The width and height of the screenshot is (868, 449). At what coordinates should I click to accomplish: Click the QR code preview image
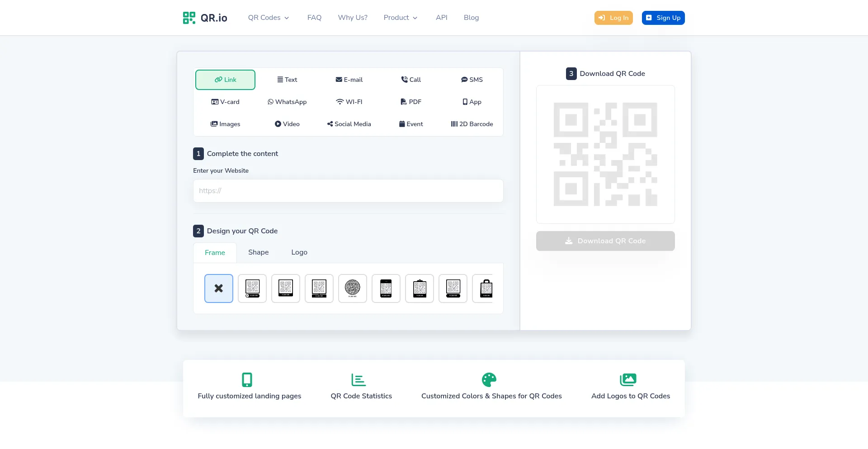pyautogui.click(x=605, y=154)
